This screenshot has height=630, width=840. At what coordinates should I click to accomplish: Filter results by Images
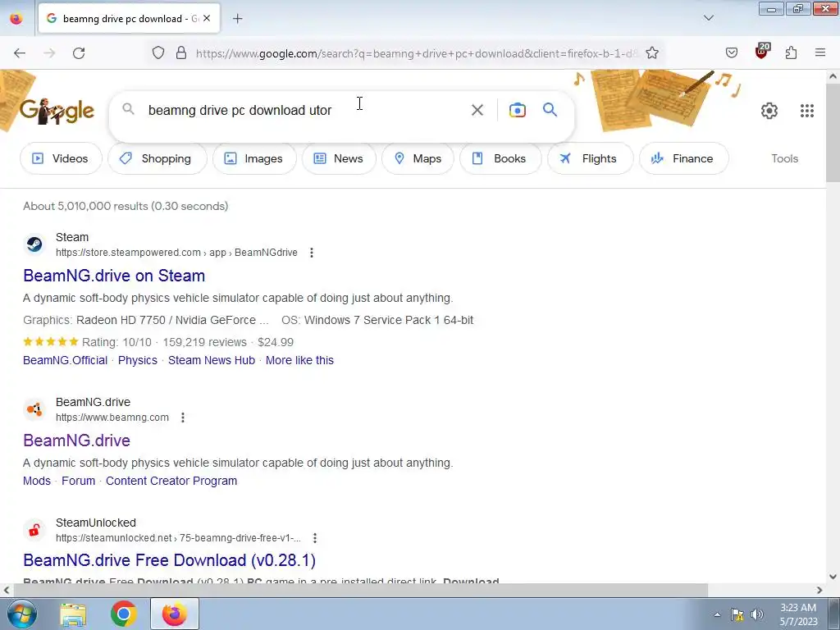[254, 158]
